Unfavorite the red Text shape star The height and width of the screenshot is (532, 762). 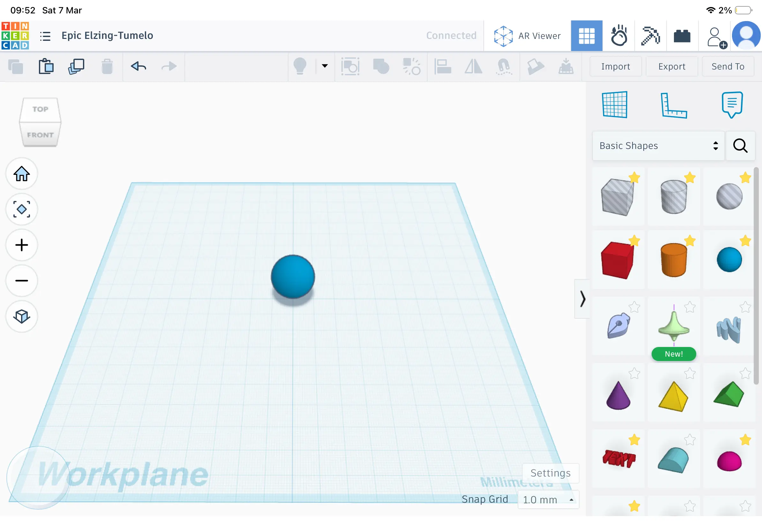[x=634, y=440]
